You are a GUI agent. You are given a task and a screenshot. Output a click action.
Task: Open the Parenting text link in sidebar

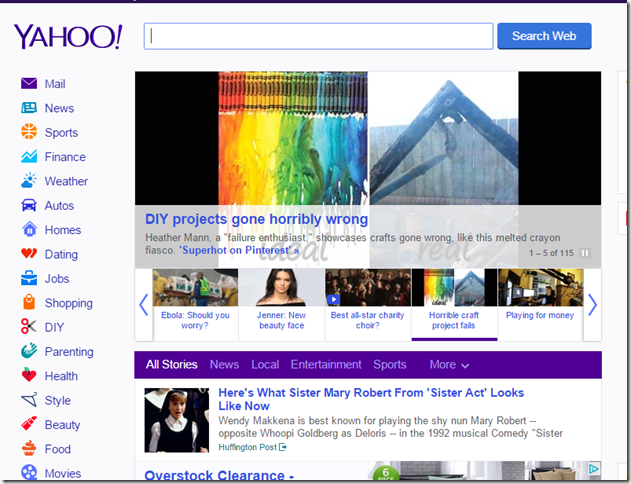[x=69, y=352]
